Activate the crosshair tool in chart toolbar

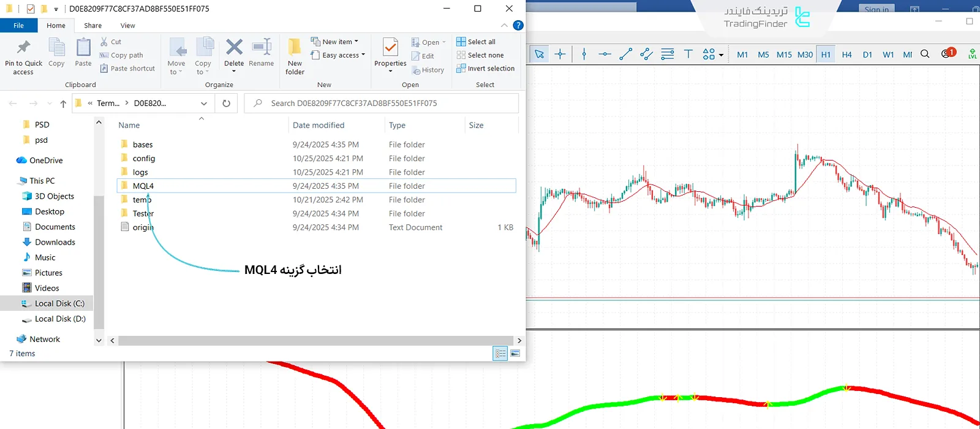(x=560, y=54)
